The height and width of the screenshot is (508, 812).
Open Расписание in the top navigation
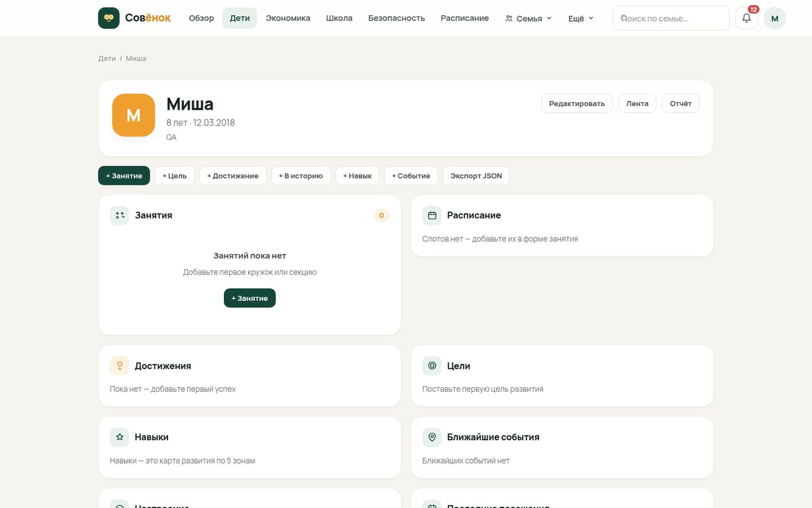click(x=465, y=18)
